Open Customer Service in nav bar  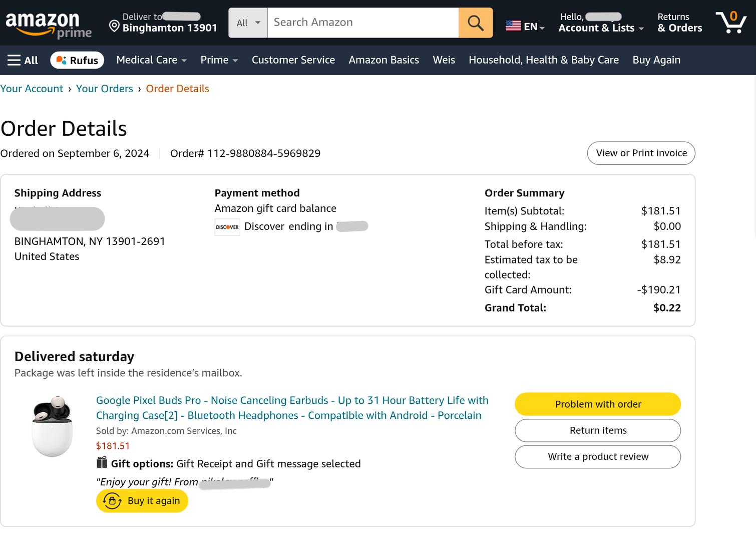[293, 60]
